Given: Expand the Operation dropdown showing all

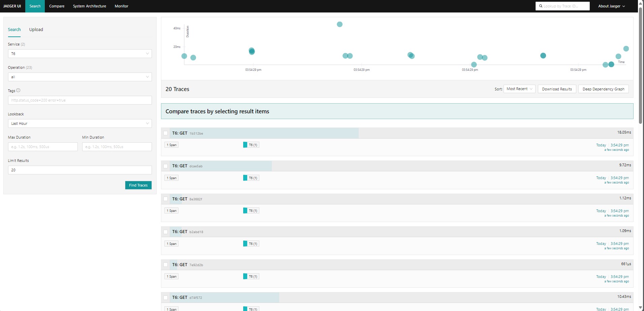Looking at the screenshot, I should (x=80, y=77).
